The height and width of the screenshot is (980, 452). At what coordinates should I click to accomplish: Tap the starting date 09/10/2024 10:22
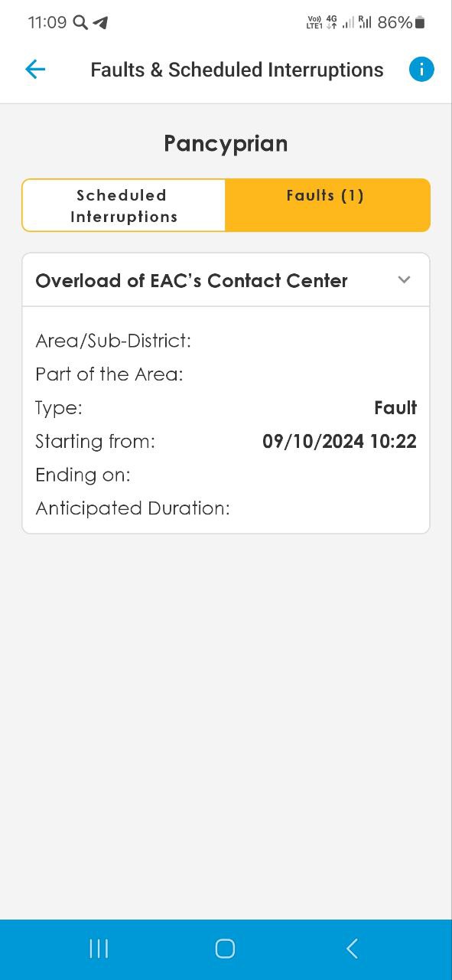point(340,441)
